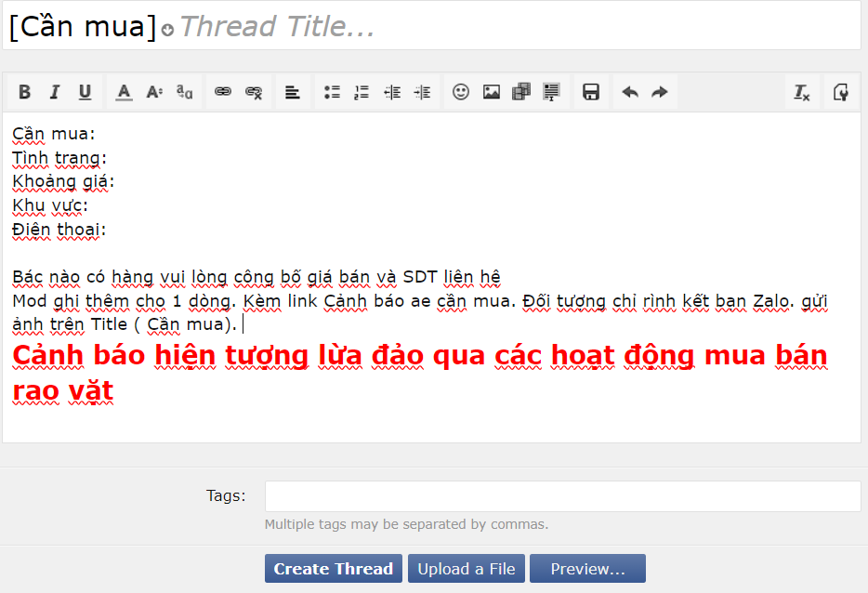This screenshot has width=868, height=593.
Task: Insert a link via chain icon
Action: [223, 92]
